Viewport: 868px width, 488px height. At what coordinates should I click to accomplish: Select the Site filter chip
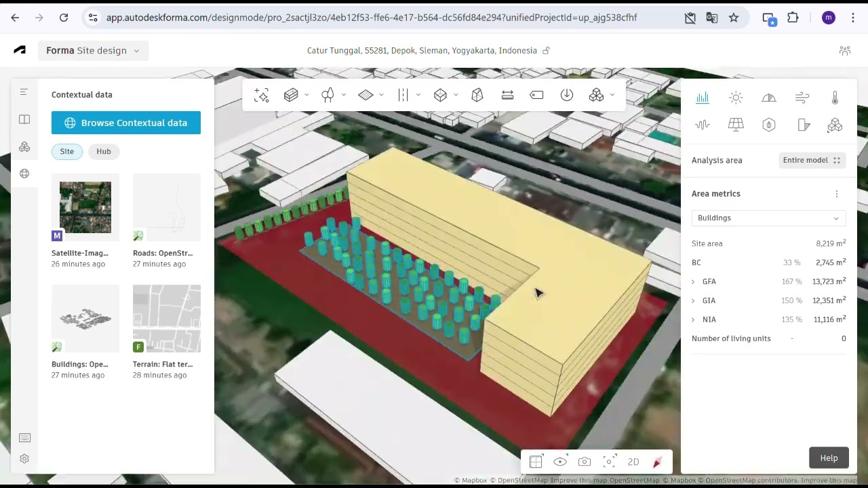66,152
